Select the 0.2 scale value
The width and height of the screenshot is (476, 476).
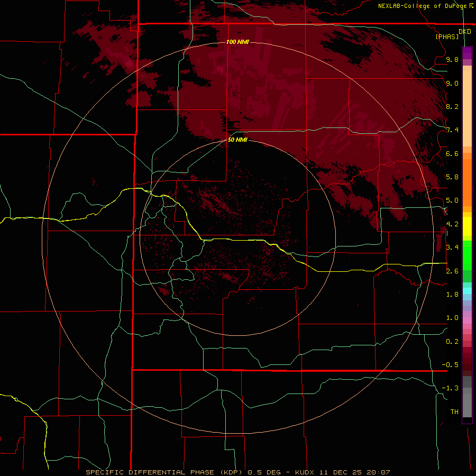[452, 342]
